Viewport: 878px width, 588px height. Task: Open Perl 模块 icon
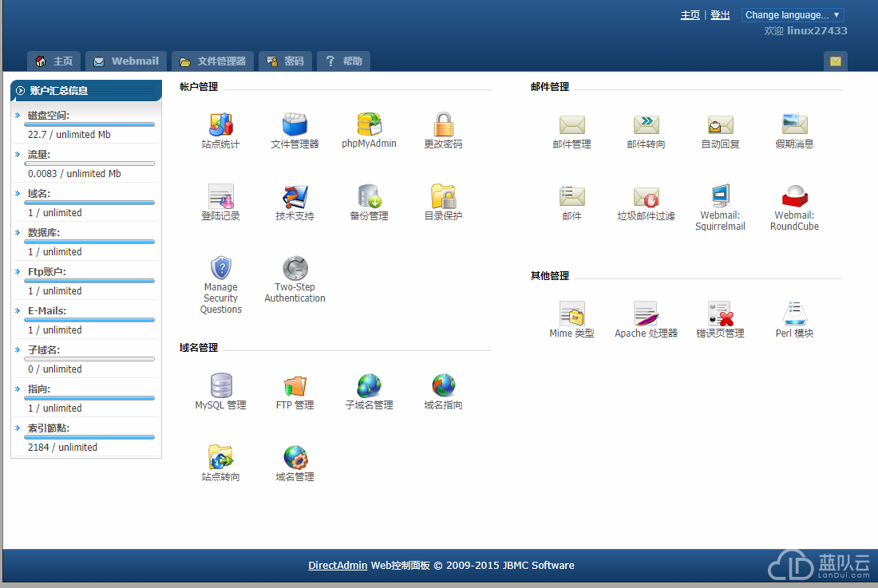pos(794,314)
